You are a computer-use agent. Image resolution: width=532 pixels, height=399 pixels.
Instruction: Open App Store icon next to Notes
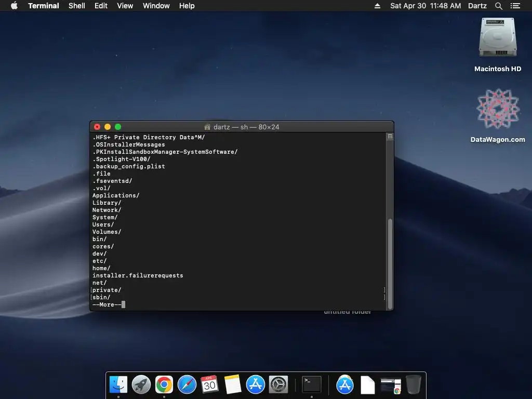[x=255, y=385]
